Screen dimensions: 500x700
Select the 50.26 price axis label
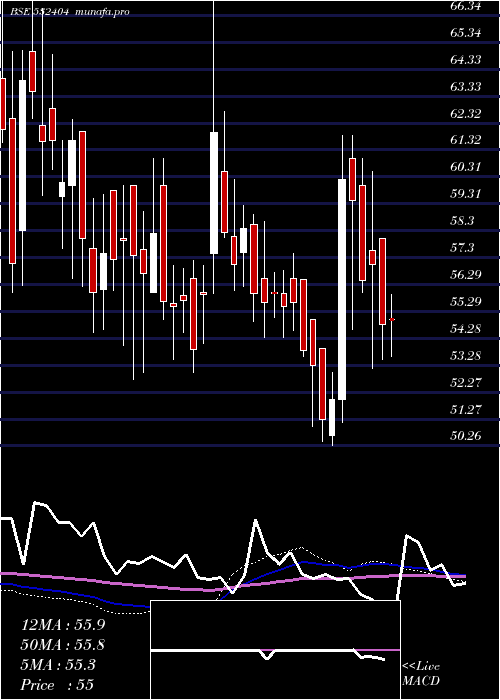(466, 435)
